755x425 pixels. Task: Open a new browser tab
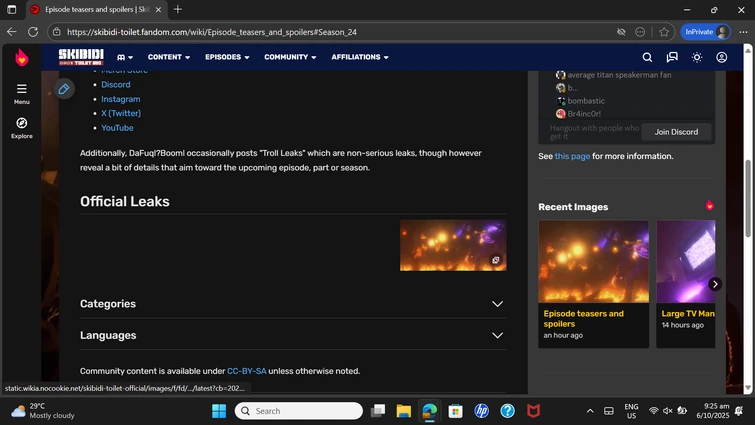pyautogui.click(x=178, y=9)
